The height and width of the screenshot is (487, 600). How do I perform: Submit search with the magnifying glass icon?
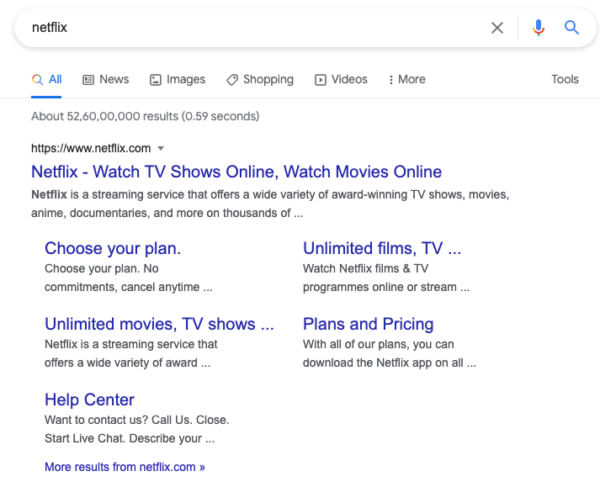(x=572, y=28)
